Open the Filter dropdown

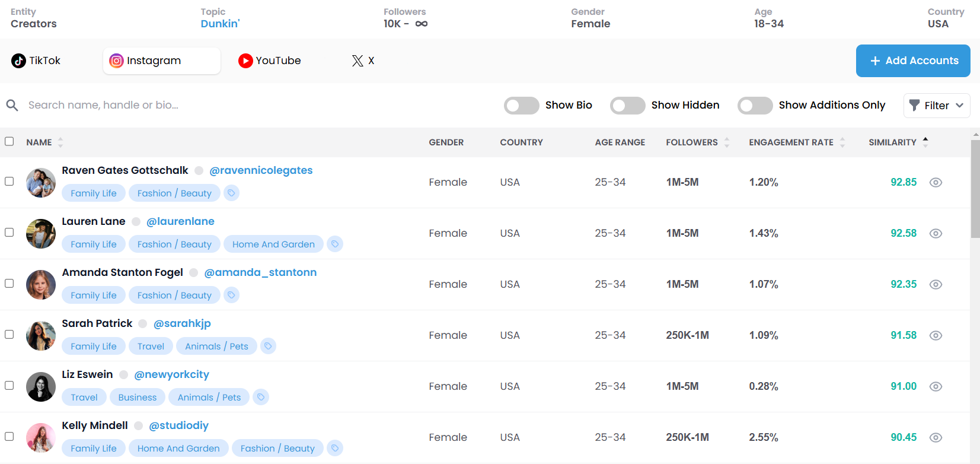click(x=936, y=105)
